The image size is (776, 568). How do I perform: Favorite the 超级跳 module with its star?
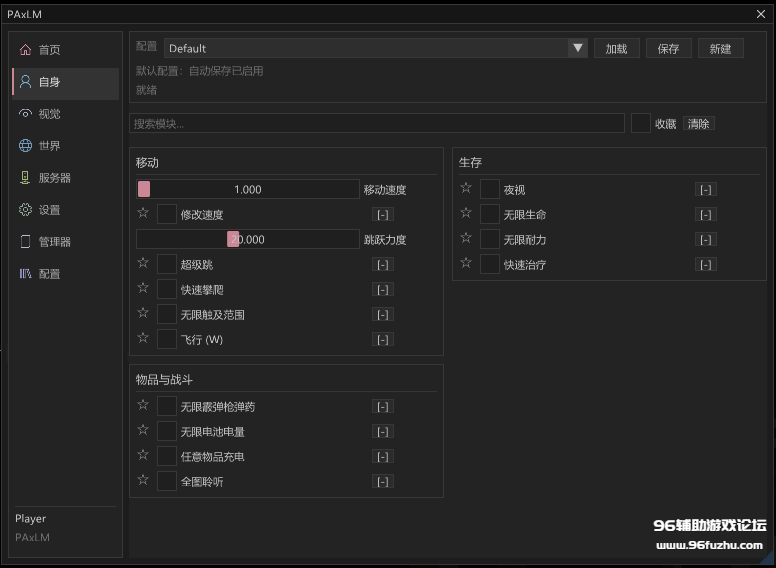point(143,263)
